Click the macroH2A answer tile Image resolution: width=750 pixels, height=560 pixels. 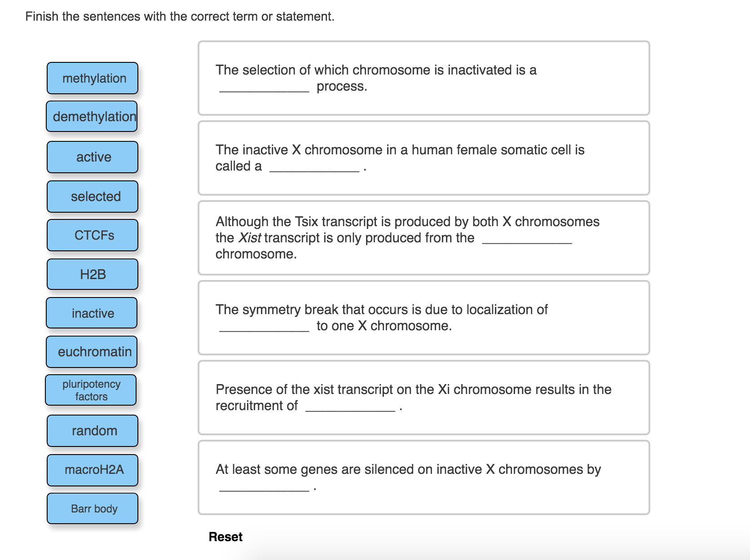pyautogui.click(x=92, y=469)
